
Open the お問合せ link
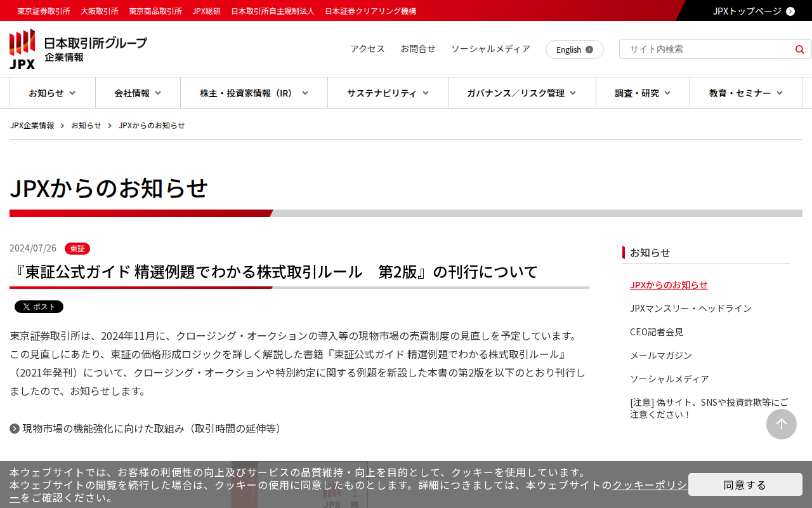(x=418, y=49)
